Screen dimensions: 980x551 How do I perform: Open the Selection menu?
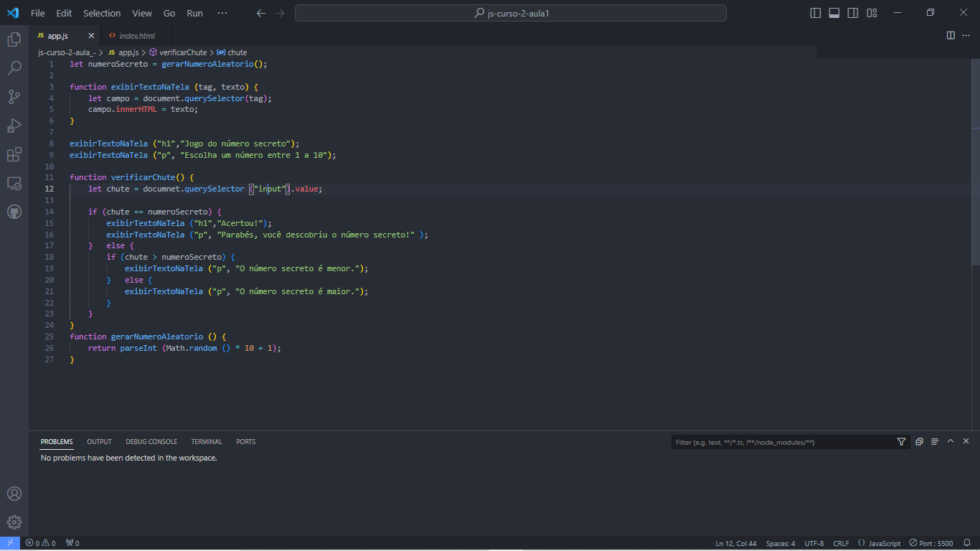pyautogui.click(x=102, y=13)
